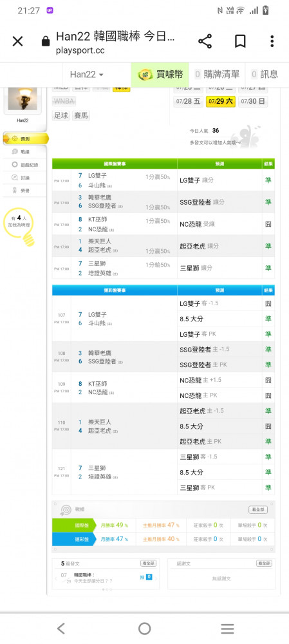This screenshot has height=644, width=289.
Task: Select date 07/30 日
Action: (x=253, y=102)
